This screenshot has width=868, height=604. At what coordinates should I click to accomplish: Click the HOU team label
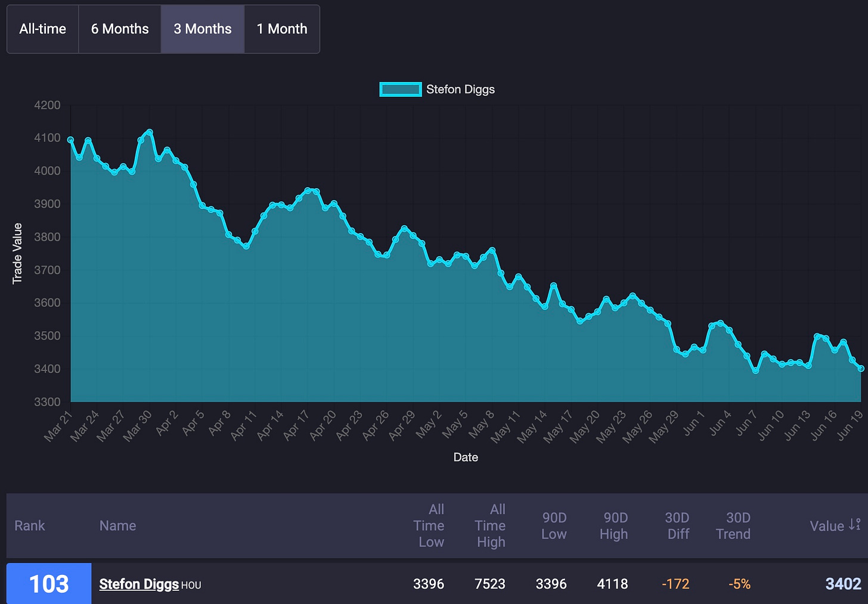(191, 586)
